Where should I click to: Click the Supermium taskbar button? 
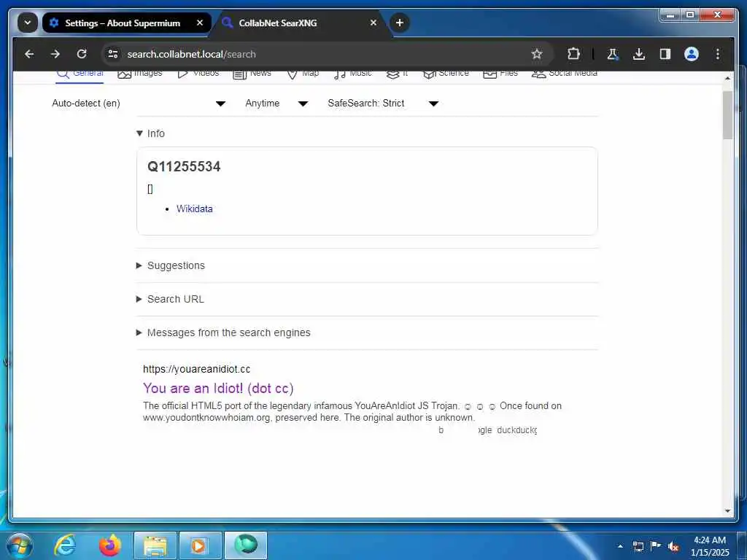(246, 545)
